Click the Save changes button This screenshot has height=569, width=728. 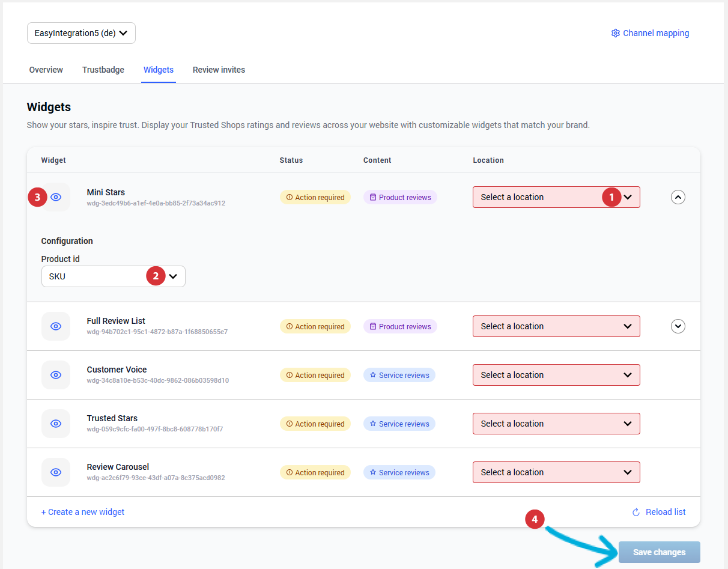coord(659,552)
